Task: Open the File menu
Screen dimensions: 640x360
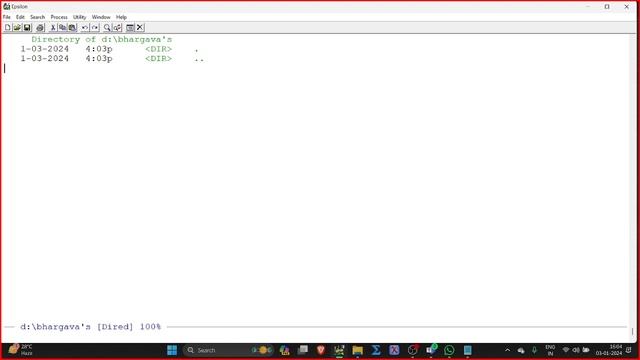Action: [7, 17]
